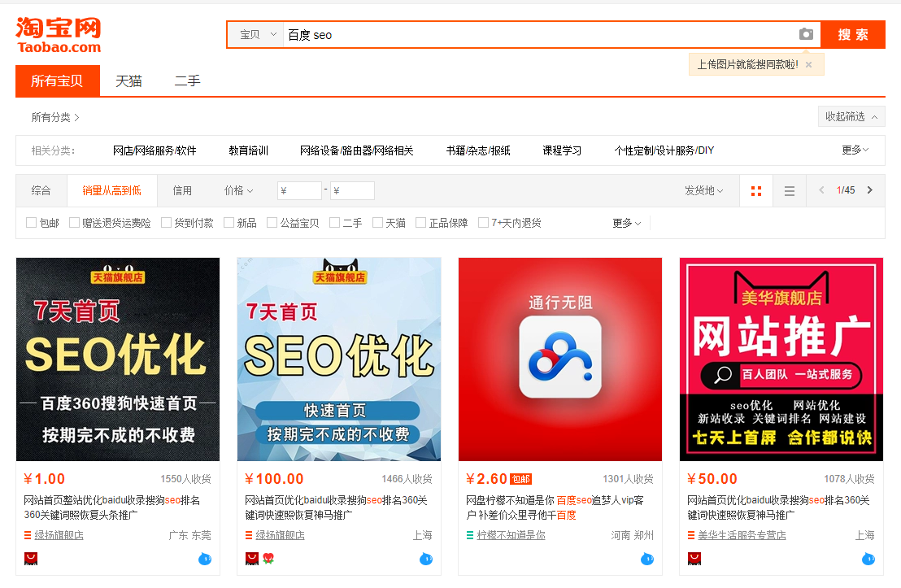The height and width of the screenshot is (588, 901).
Task: Open ¥1.00 item title 网站首页整站优化
Action: [x=112, y=507]
